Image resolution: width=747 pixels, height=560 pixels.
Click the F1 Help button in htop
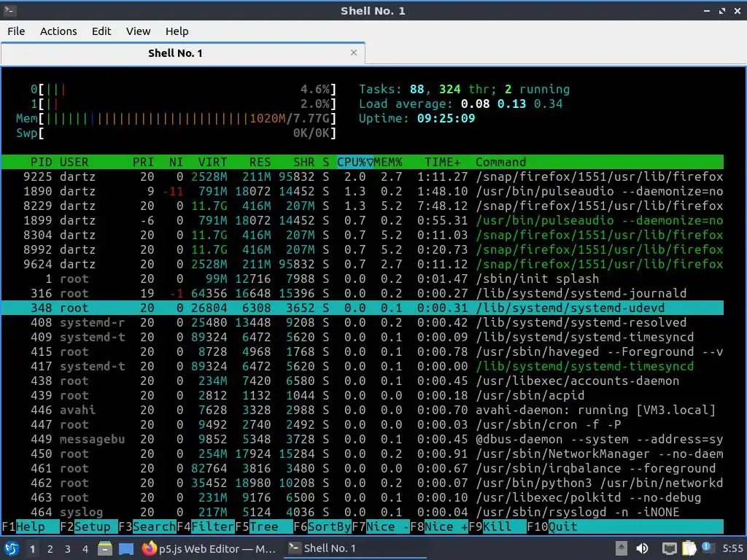(30, 526)
